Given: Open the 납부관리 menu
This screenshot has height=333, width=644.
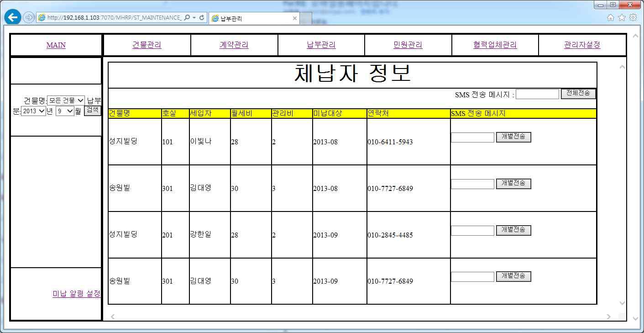Looking at the screenshot, I should coord(321,45).
